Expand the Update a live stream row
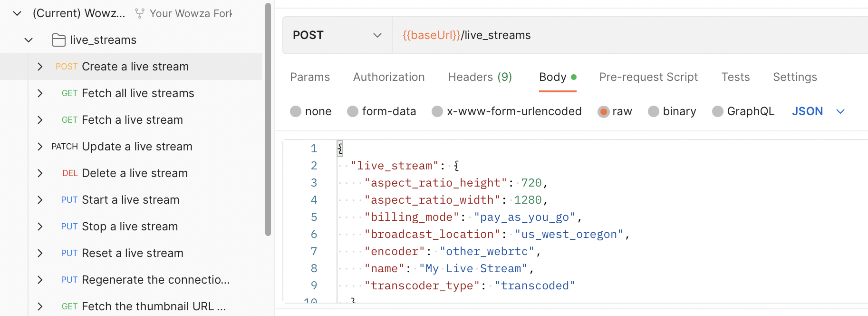 click(x=40, y=147)
